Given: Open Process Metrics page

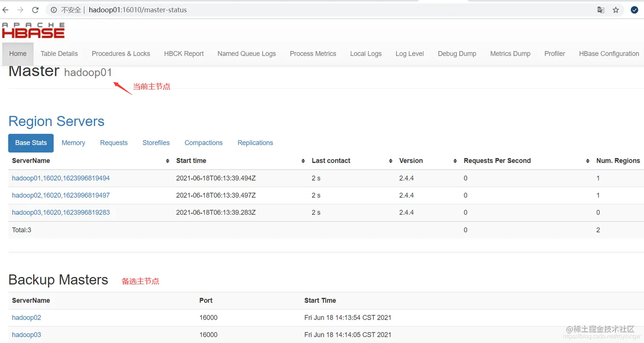Looking at the screenshot, I should click(313, 54).
